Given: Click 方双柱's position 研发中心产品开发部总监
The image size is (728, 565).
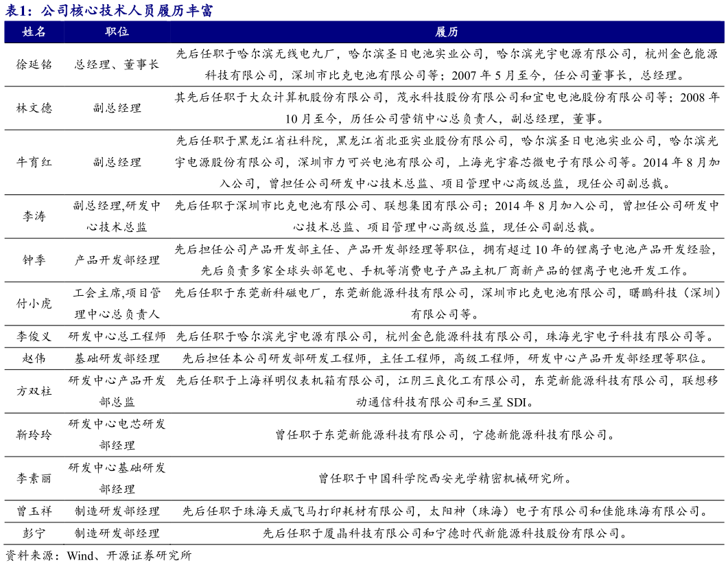Looking at the screenshot, I should tap(117, 390).
